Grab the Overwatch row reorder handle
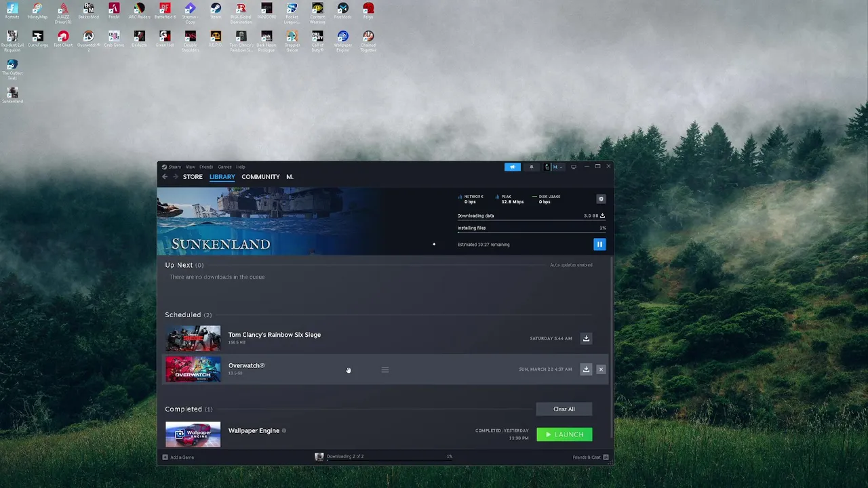This screenshot has height=488, width=868. tap(385, 369)
